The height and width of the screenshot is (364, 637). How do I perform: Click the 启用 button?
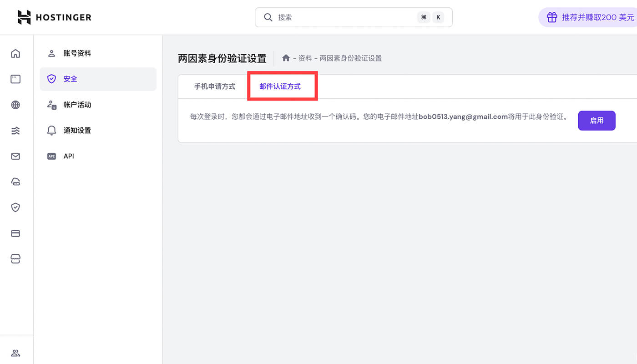pyautogui.click(x=597, y=121)
